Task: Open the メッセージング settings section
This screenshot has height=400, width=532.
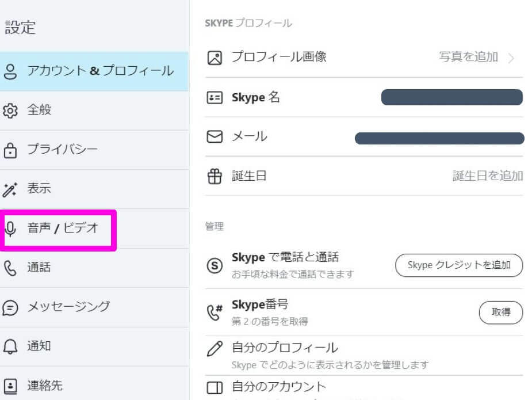Action: (x=94, y=307)
